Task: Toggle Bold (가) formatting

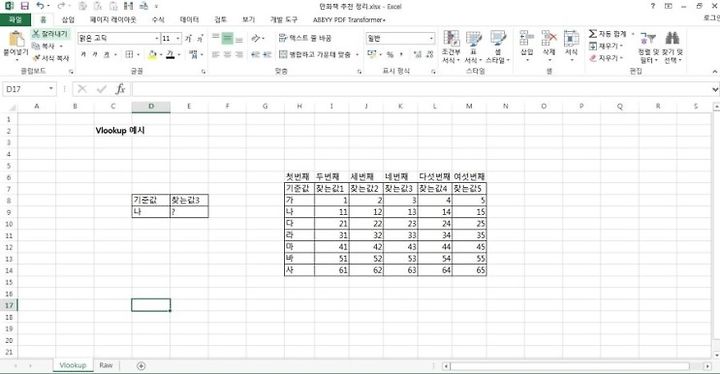Action: 83,55
